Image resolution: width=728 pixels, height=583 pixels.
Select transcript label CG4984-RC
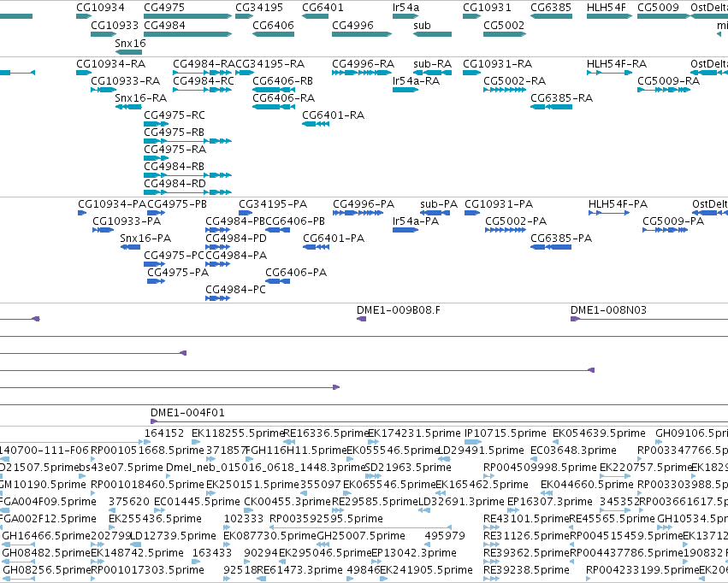point(204,80)
